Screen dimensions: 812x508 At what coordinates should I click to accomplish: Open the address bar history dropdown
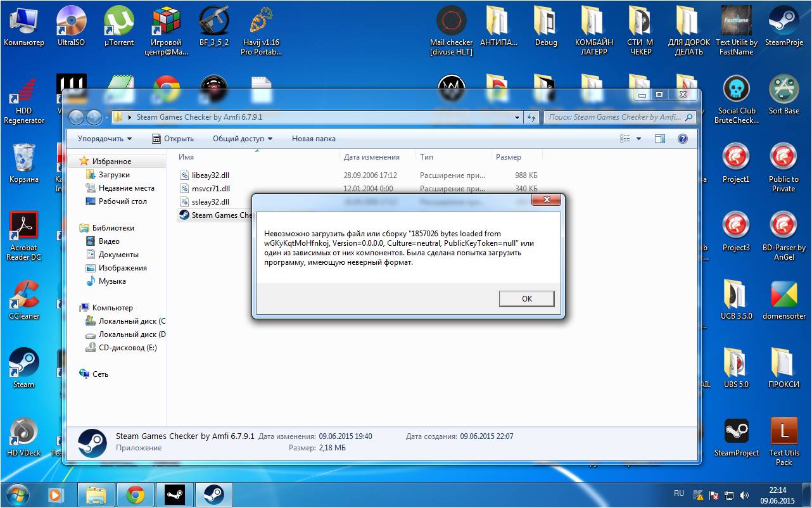click(x=517, y=117)
